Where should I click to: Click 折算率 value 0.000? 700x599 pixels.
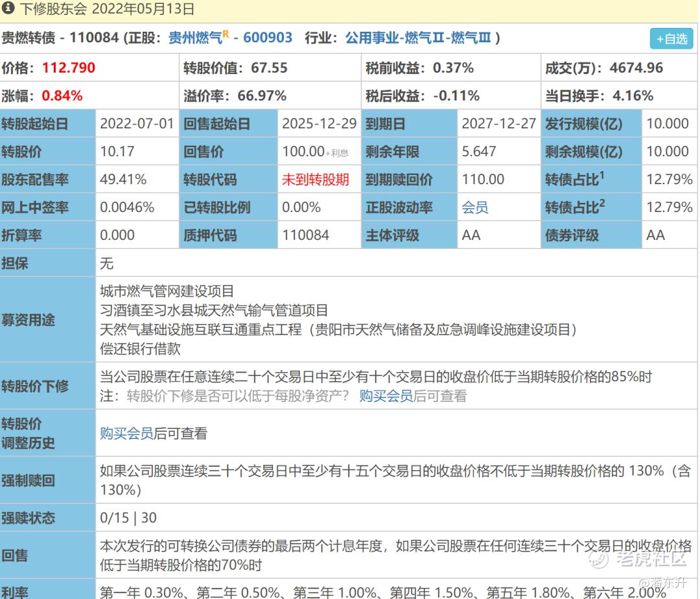tap(117, 235)
